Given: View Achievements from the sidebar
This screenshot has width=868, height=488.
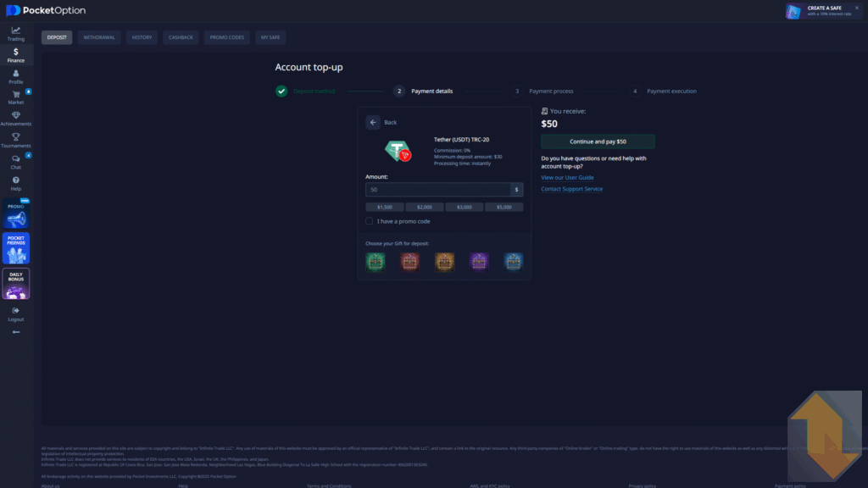Looking at the screenshot, I should pos(16,119).
